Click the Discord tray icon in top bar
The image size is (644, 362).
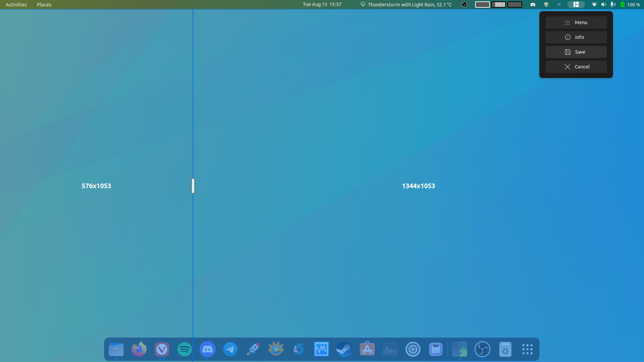click(x=533, y=5)
